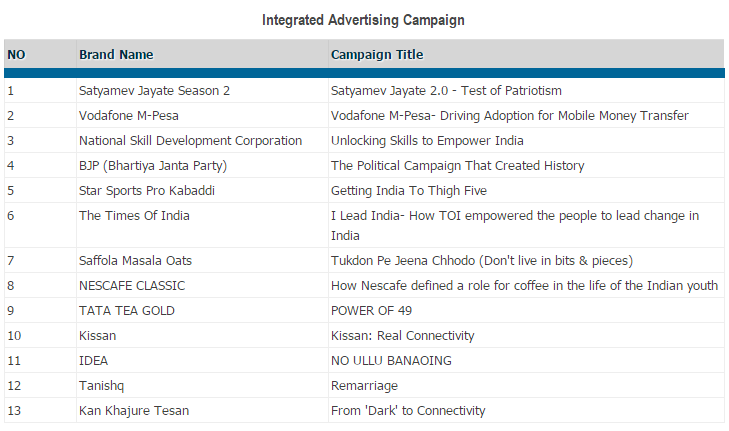The width and height of the screenshot is (729, 431).
Task: Select the 'TATA TEA GOLD' brand cell
Action: pos(127,311)
